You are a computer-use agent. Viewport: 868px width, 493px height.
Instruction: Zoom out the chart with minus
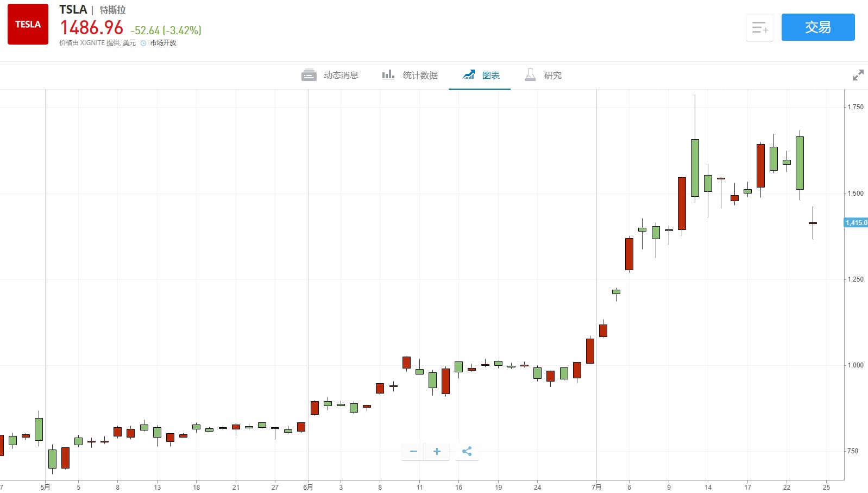(x=413, y=451)
